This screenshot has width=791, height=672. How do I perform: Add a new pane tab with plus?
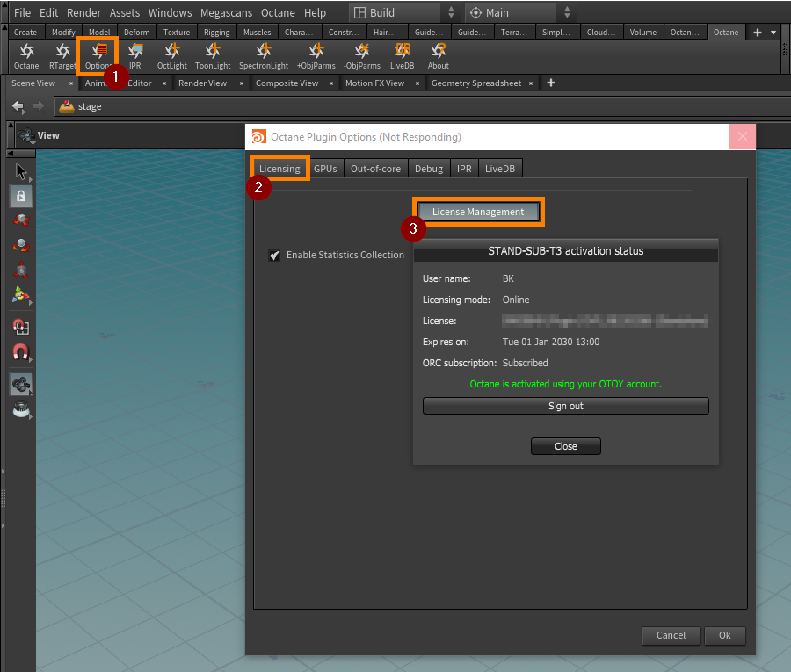(551, 83)
